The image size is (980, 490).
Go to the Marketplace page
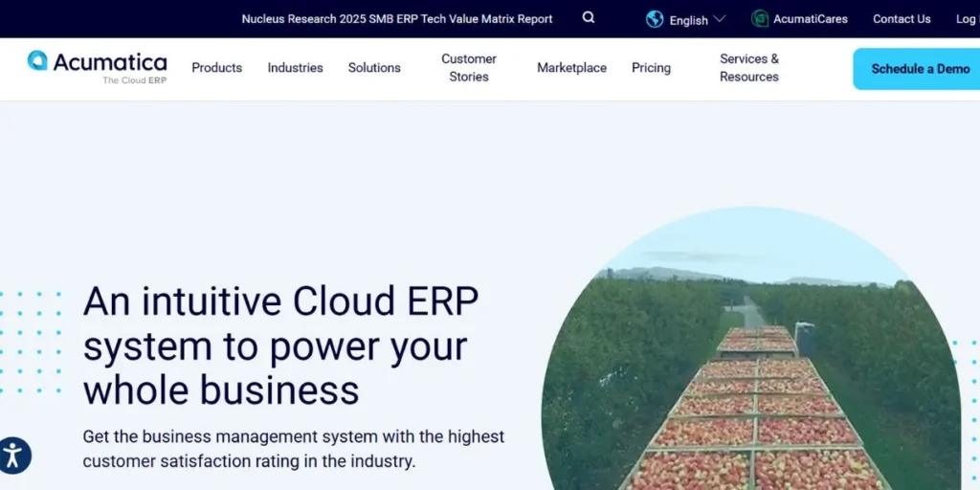pos(571,68)
